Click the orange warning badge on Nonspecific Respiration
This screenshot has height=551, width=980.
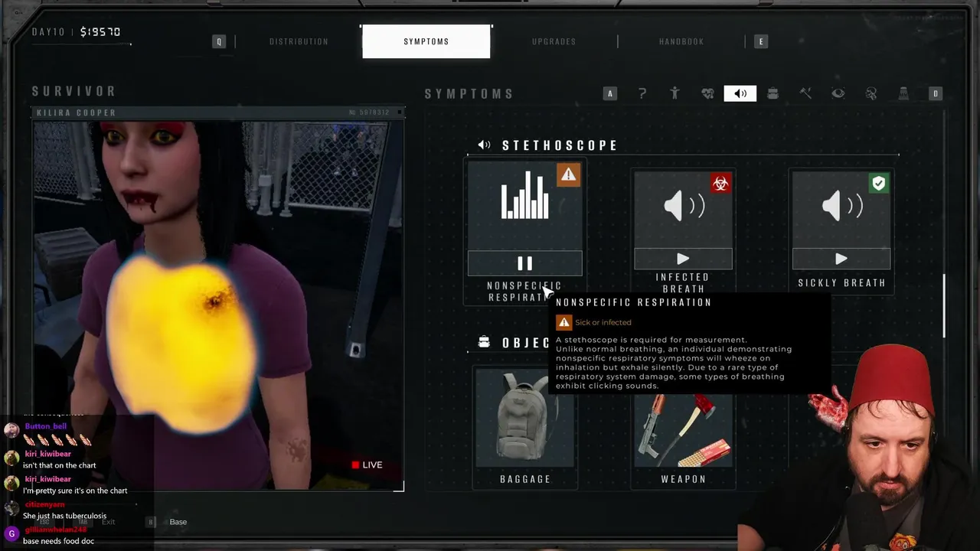click(x=568, y=175)
